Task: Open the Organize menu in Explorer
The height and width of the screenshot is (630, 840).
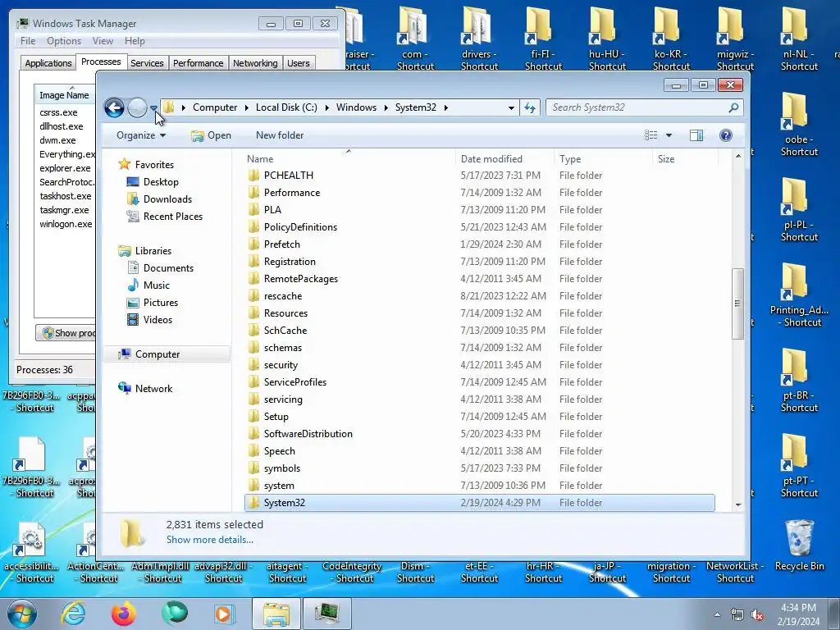Action: point(141,135)
